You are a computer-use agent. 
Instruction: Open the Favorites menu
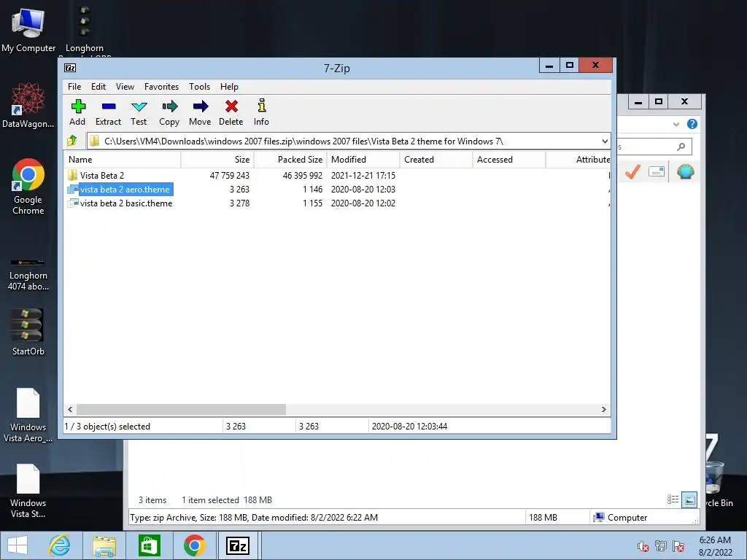161,87
